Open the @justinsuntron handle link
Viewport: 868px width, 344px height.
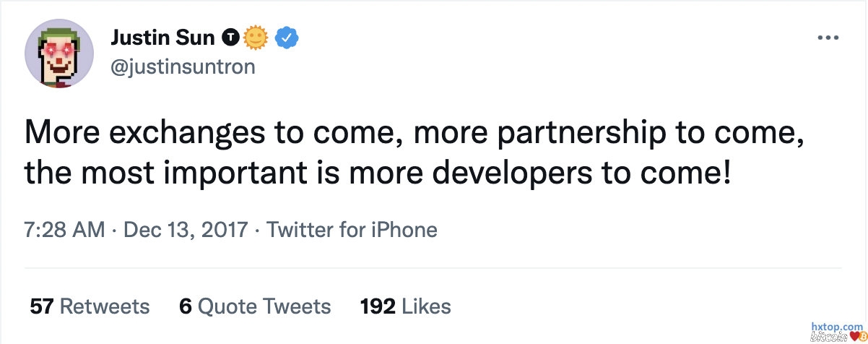(182, 66)
